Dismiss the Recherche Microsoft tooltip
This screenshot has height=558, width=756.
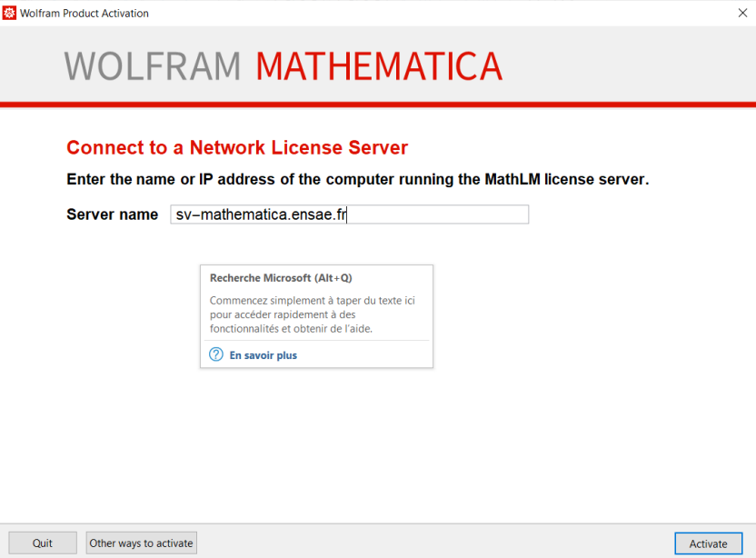point(316,316)
